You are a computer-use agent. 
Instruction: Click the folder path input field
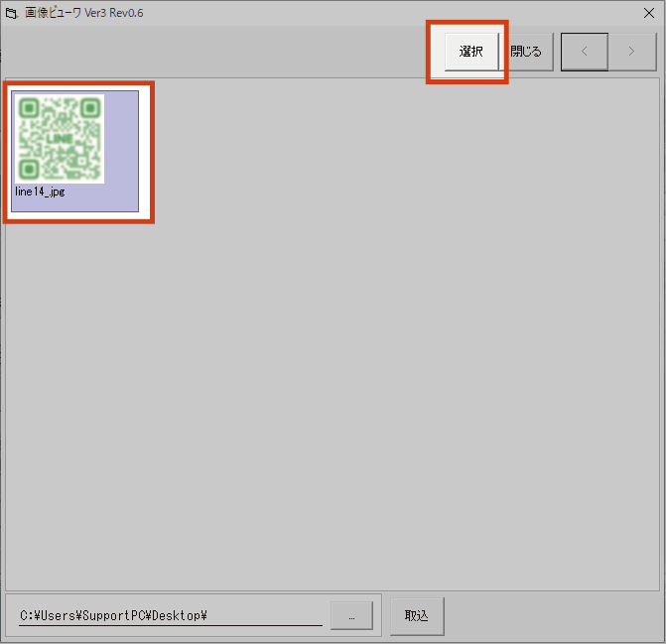[171, 615]
